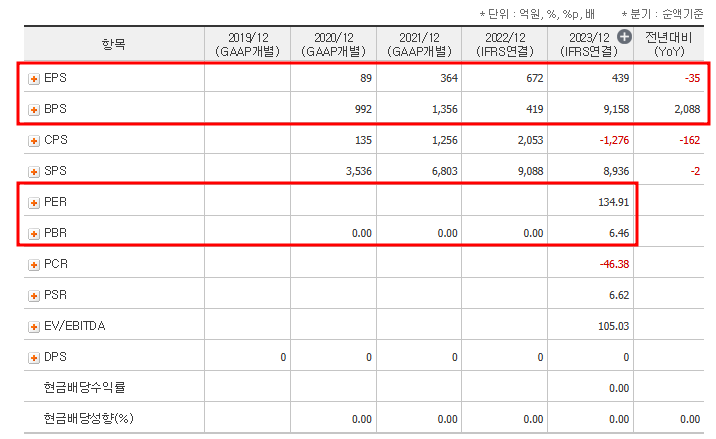Select EPS YoY value -35
Image resolution: width=716 pixels, height=439 pixels.
692,79
